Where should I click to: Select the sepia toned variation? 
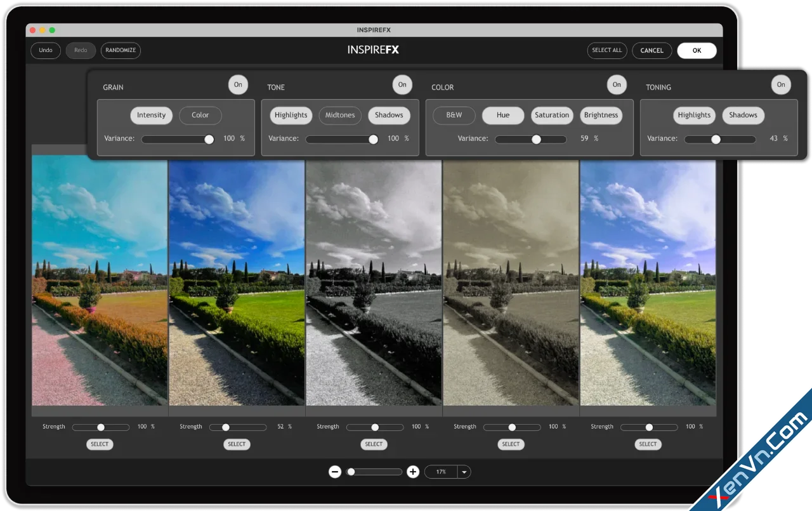tap(511, 444)
